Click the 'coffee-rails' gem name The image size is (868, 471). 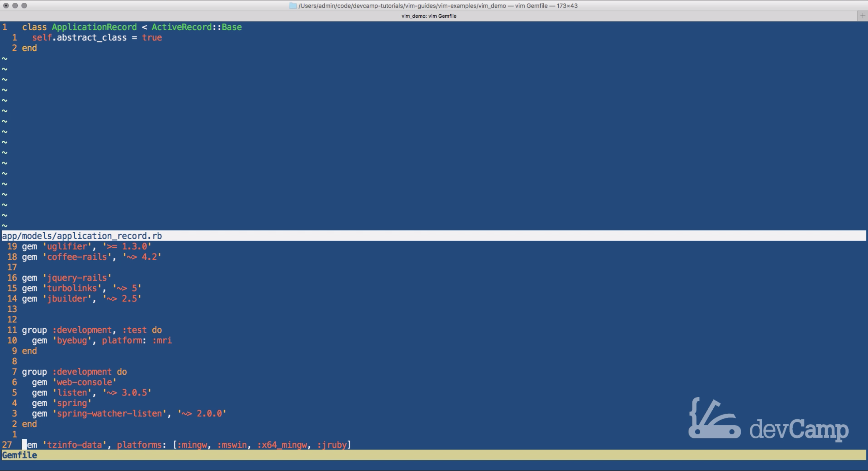click(x=77, y=257)
